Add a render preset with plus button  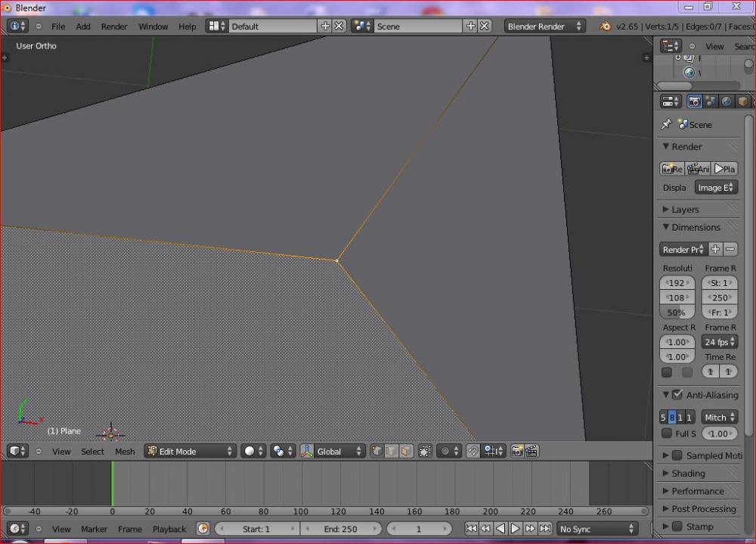[x=715, y=249]
